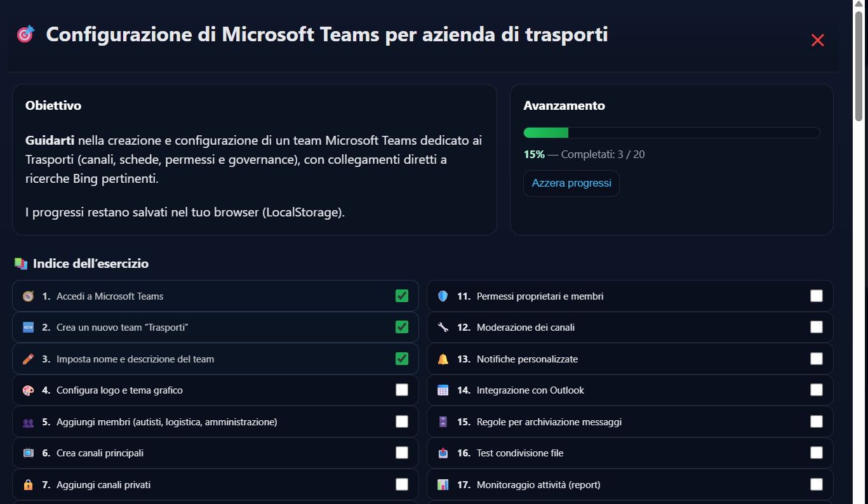Click the 'Imposta nome e descrizione del team' label
Viewport: 868px width, 504px height.
pos(135,359)
